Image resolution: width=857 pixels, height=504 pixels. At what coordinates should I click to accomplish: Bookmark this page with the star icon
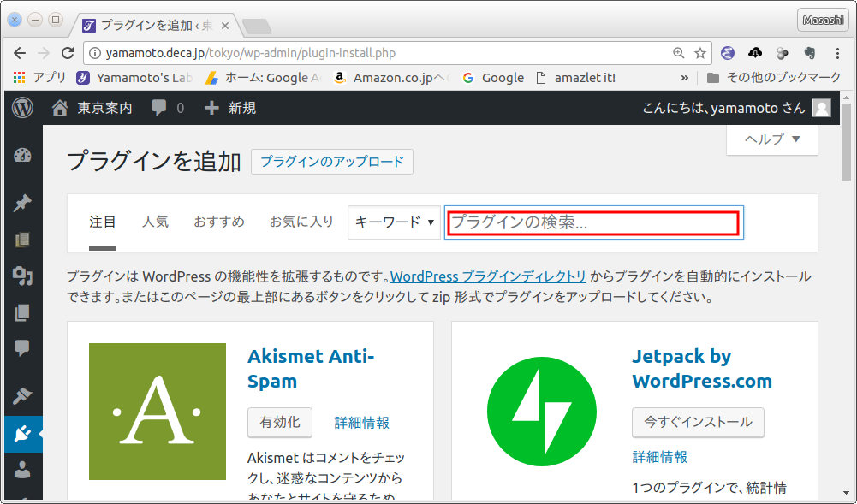tap(700, 53)
